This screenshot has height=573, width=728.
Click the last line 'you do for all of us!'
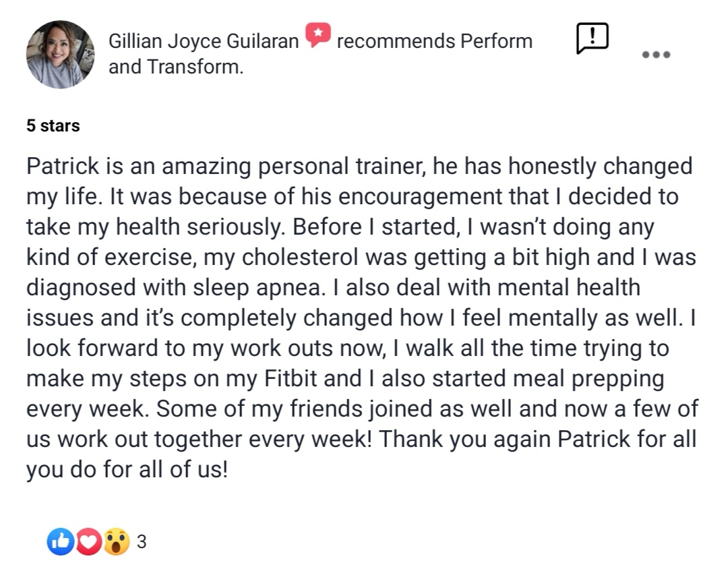pyautogui.click(x=127, y=469)
